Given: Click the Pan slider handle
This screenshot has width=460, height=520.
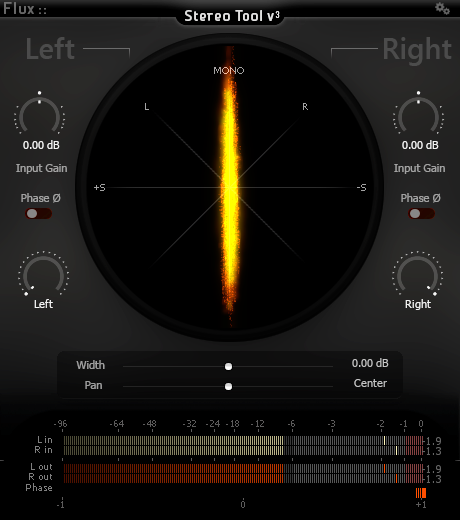Looking at the screenshot, I should (228, 386).
